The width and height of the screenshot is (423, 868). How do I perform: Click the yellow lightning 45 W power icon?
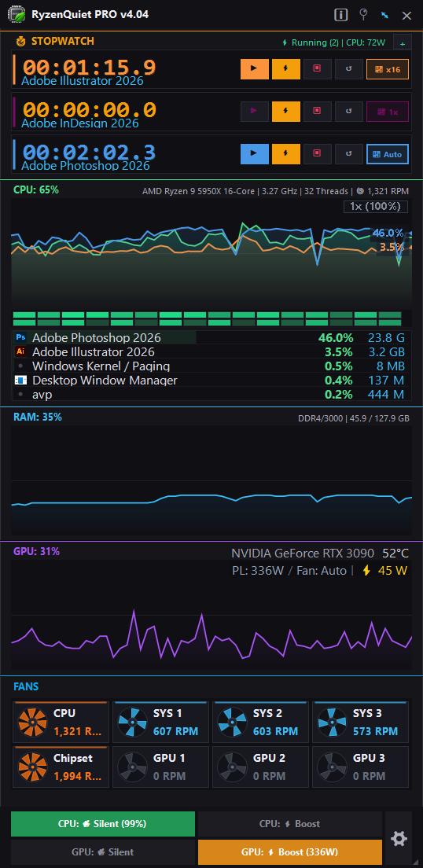(366, 571)
